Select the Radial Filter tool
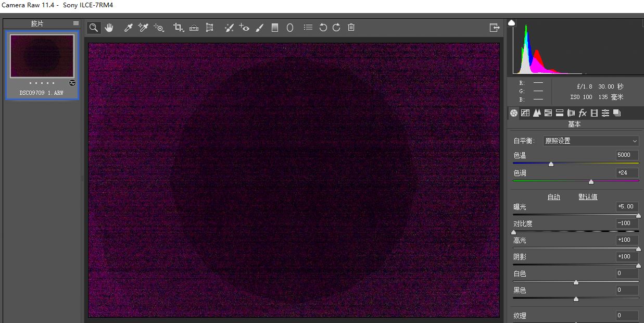Viewport: 644px width, 323px height. tap(290, 28)
